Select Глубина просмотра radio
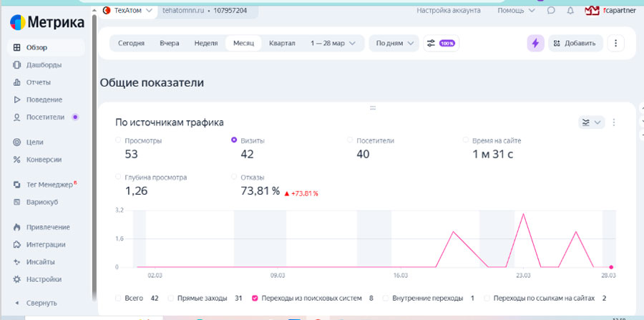Screen dimensions: 644x320 click(118, 177)
